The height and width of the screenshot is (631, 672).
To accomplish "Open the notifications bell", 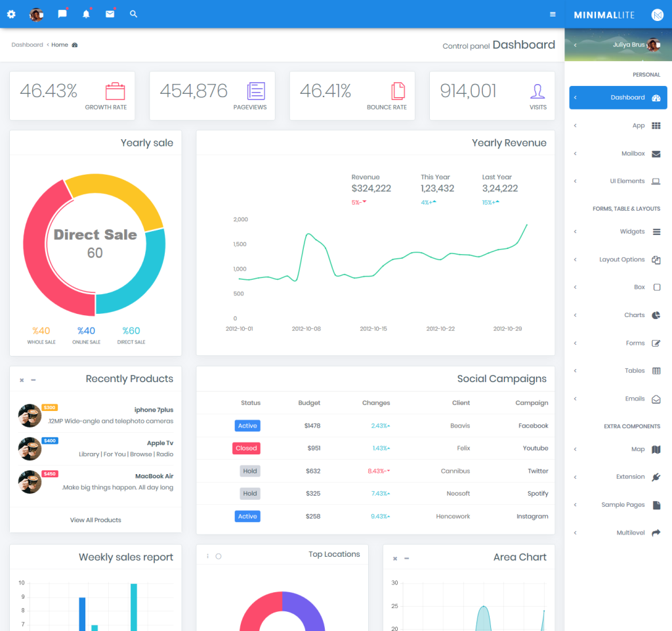I will click(86, 14).
